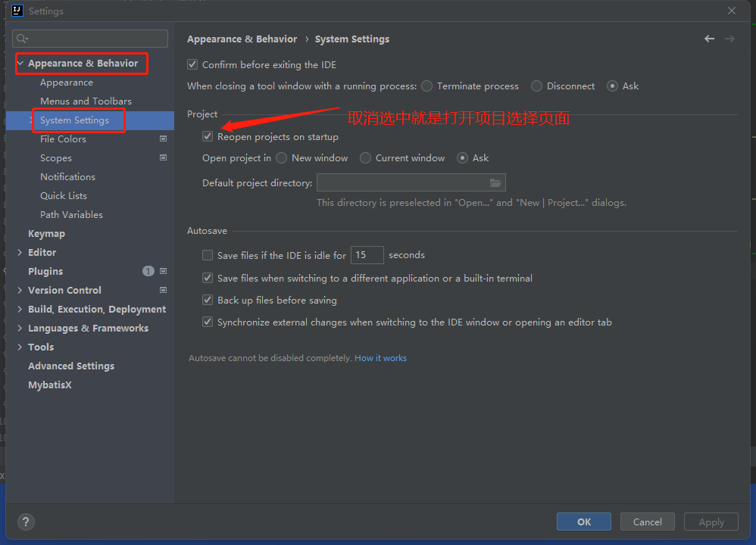Viewport: 756px width, 545px height.
Task: Collapse the Appearance & Behavior section
Action: pyautogui.click(x=20, y=63)
